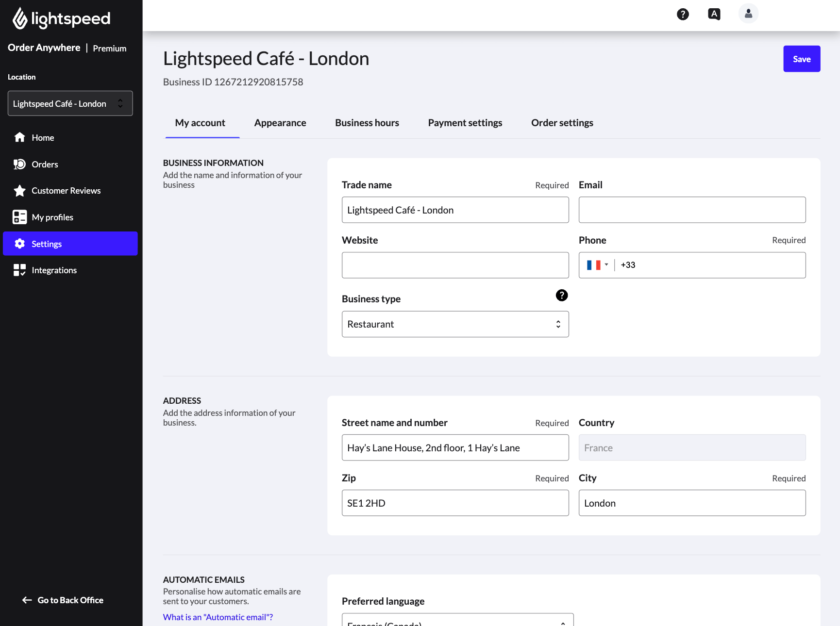This screenshot has width=840, height=626.
Task: Open the help question mark icon in header
Action: click(683, 14)
